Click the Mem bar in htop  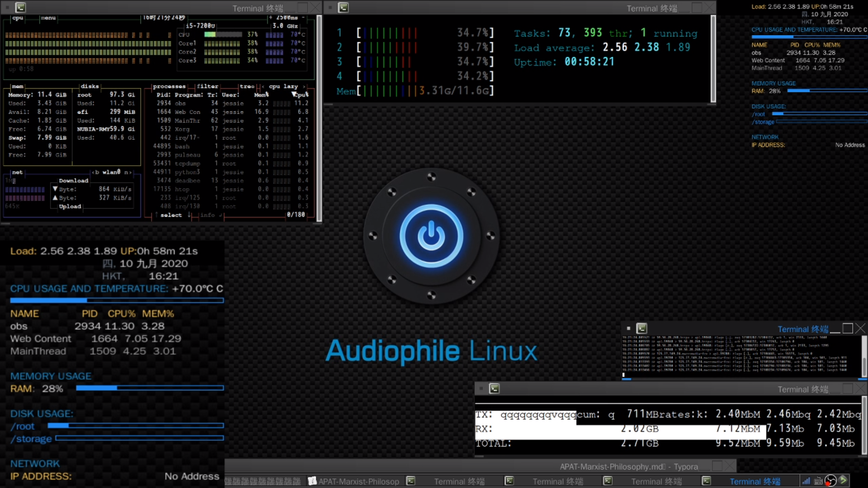tap(415, 91)
